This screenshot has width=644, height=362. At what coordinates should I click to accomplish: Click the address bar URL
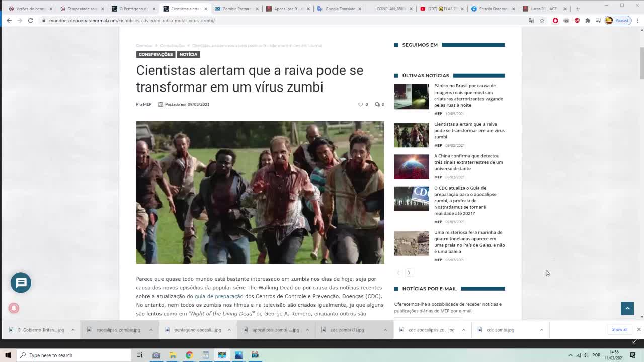pyautogui.click(x=132, y=21)
